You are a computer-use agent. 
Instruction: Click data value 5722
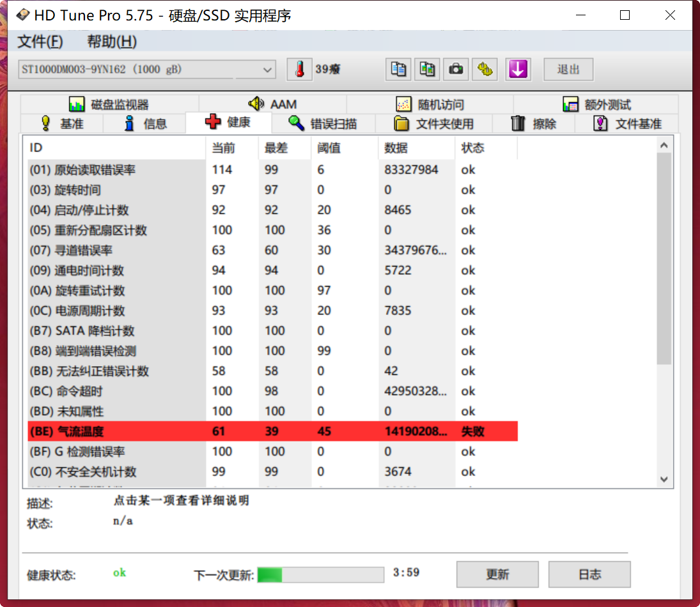pyautogui.click(x=398, y=270)
